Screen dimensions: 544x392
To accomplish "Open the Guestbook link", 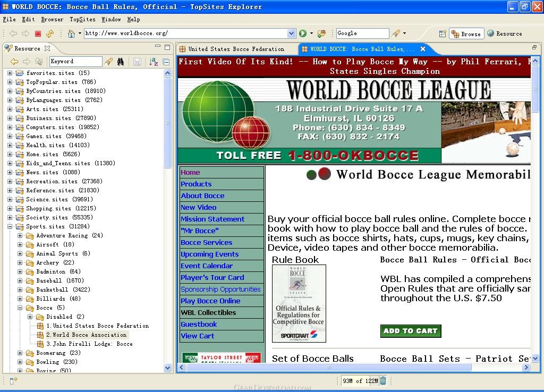I will pos(199,325).
